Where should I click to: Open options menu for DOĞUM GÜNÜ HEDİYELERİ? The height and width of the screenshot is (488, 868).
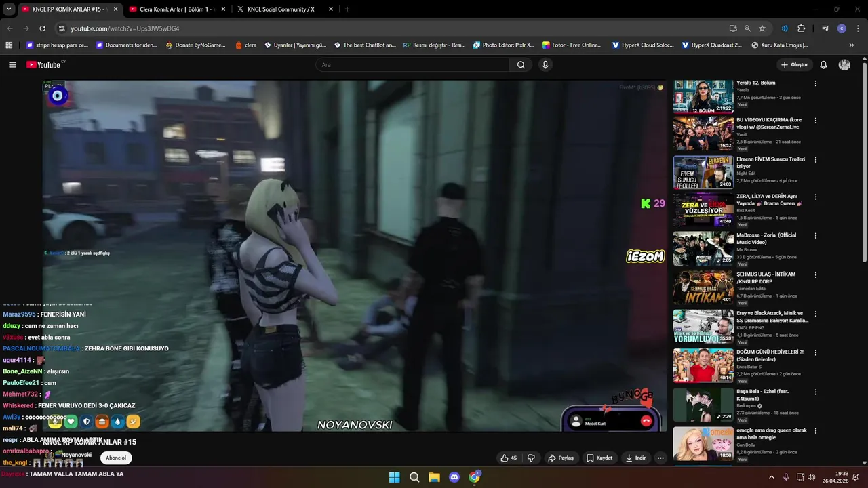(816, 353)
